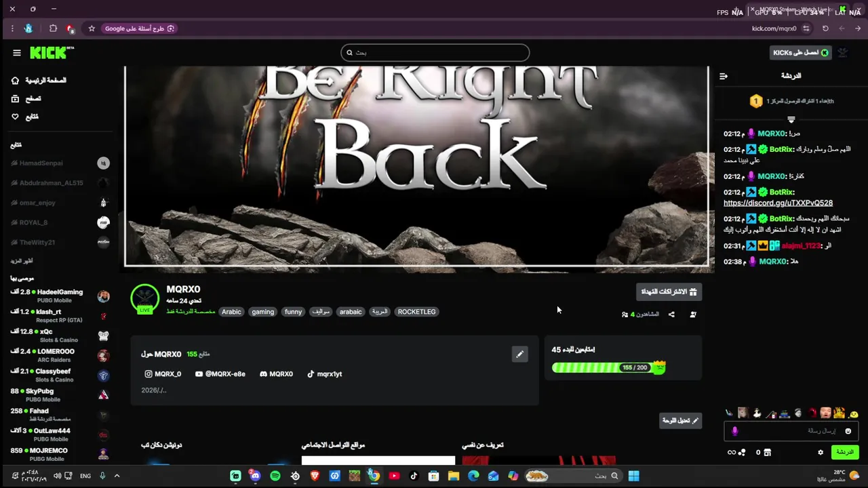Open MQRX0 Discord link
The height and width of the screenshot is (488, 868).
click(276, 374)
